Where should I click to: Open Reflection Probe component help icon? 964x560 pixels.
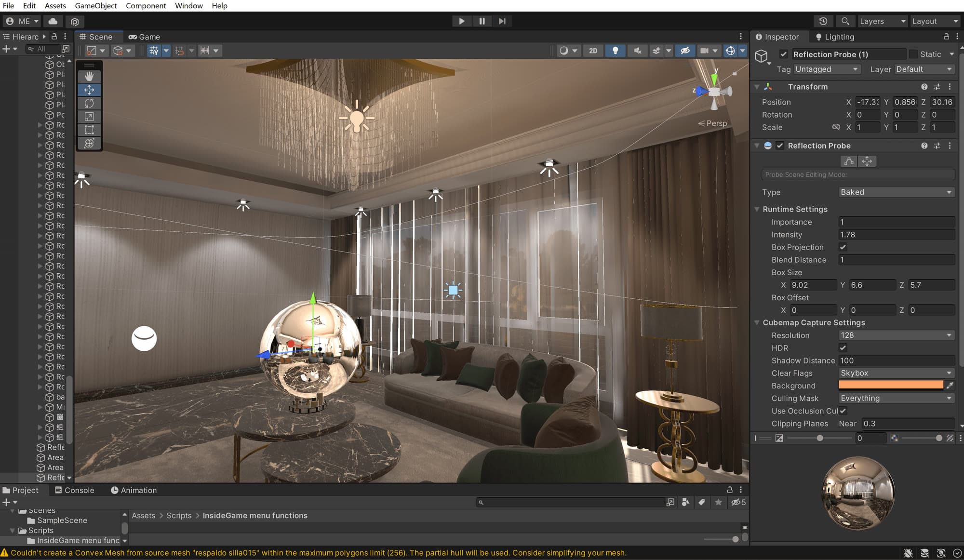point(924,146)
